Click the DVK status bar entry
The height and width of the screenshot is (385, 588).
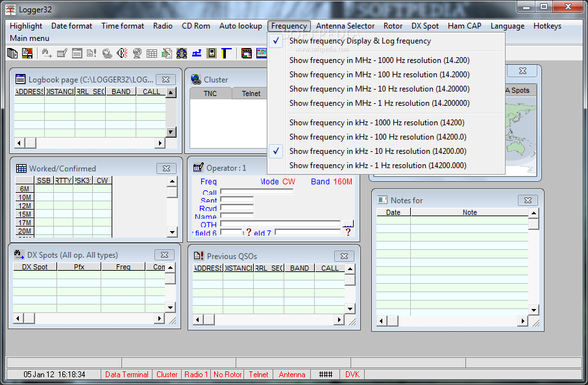pyautogui.click(x=352, y=374)
